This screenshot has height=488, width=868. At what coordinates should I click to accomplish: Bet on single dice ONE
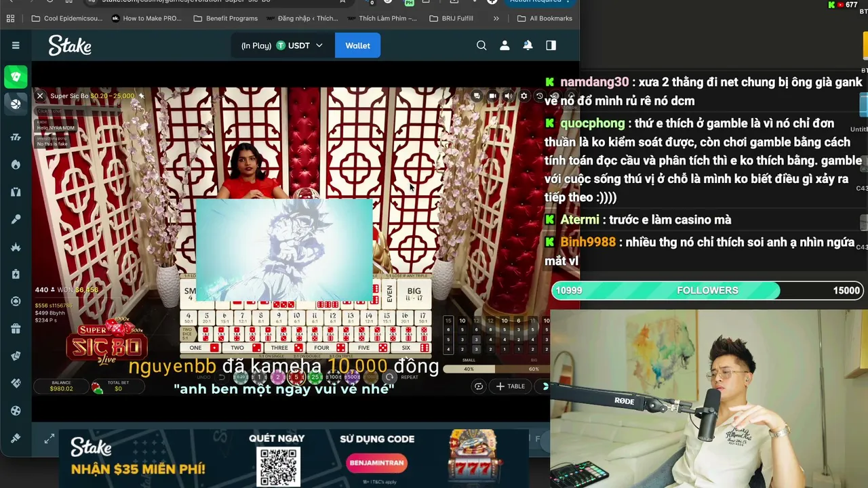tap(201, 348)
